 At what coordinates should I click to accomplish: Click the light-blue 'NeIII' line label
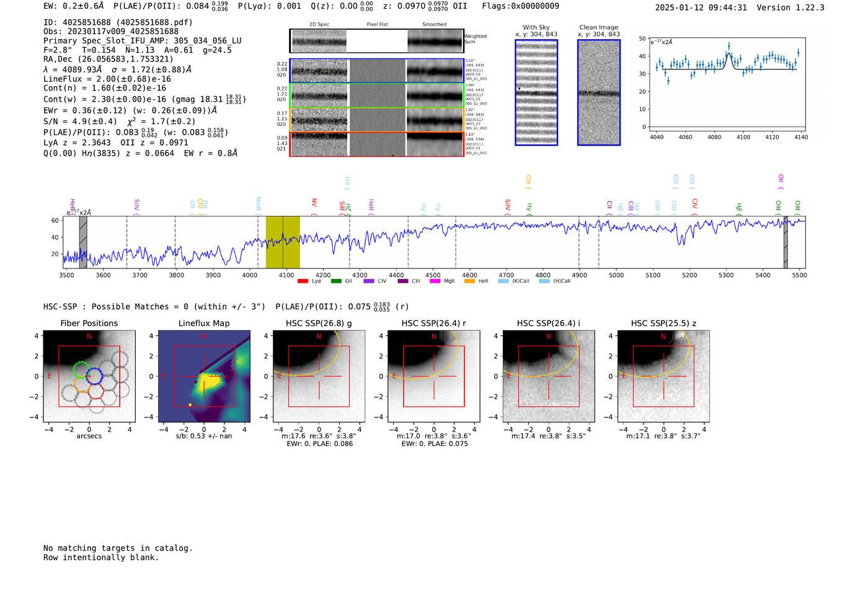(x=259, y=205)
